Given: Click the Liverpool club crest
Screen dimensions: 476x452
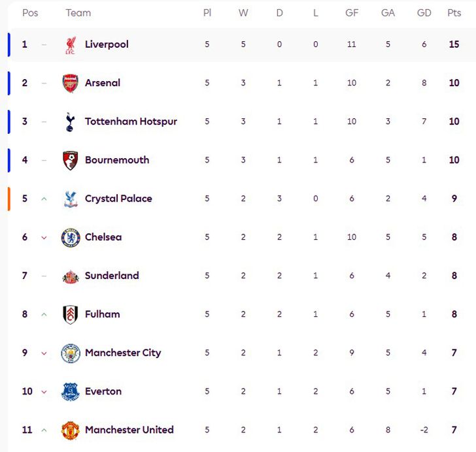Looking at the screenshot, I should point(70,45).
